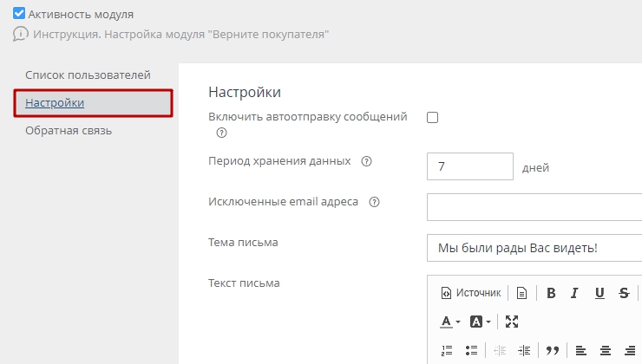The image size is (642, 364).
Task: Click the Templates document icon
Action: pos(521,293)
